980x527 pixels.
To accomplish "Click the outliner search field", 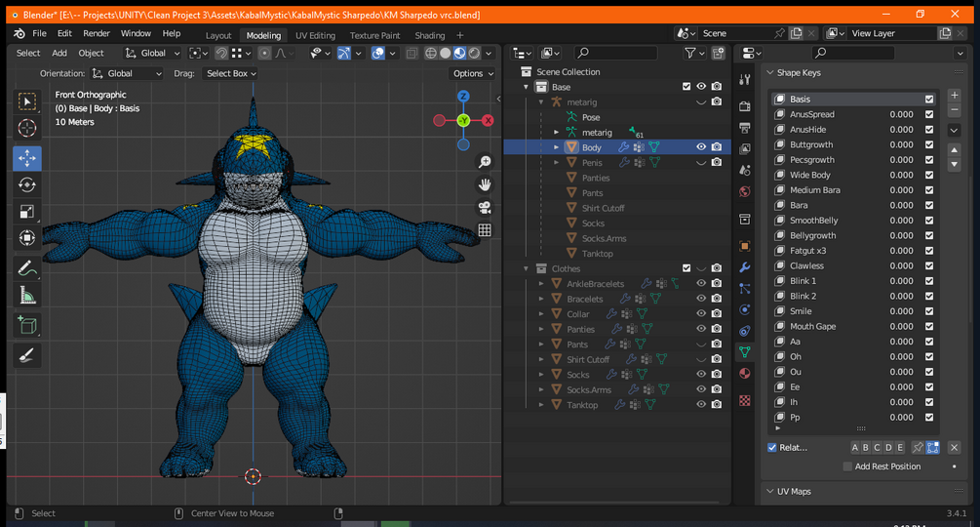I will pos(615,53).
